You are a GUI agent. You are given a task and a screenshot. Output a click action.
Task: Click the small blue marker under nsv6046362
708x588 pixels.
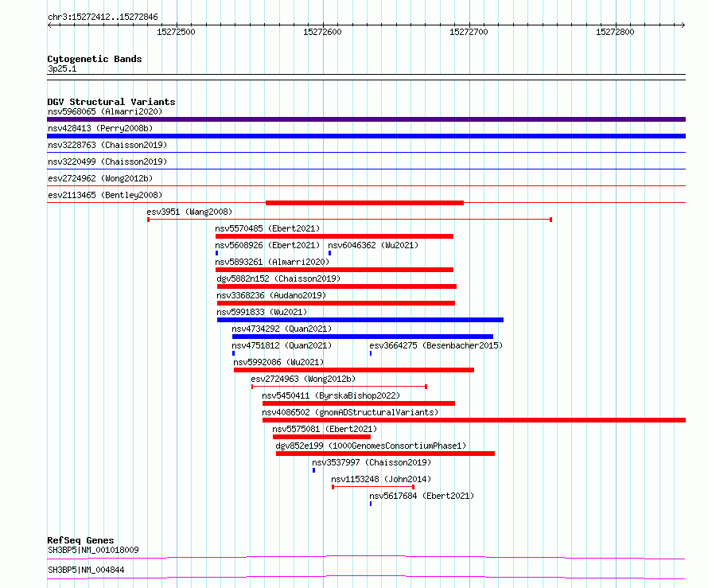point(329,253)
